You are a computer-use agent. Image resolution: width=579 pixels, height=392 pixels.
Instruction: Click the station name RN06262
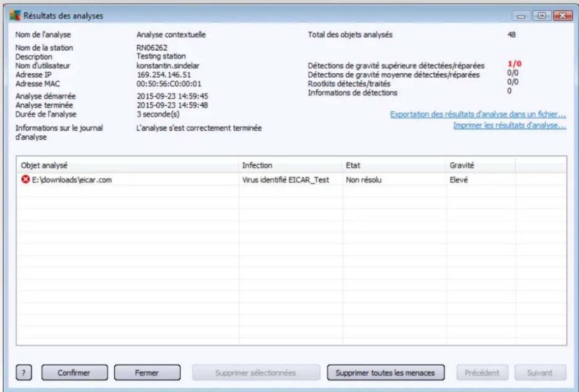pos(152,48)
